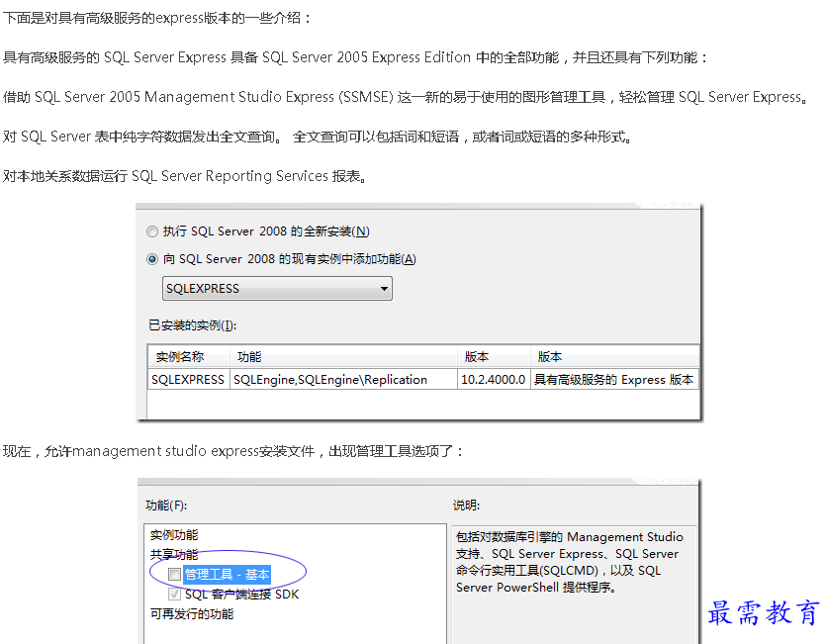Image resolution: width=828 pixels, height=644 pixels.
Task: Toggle the SQL 客户端连接 SDK checkbox
Action: coord(174,595)
